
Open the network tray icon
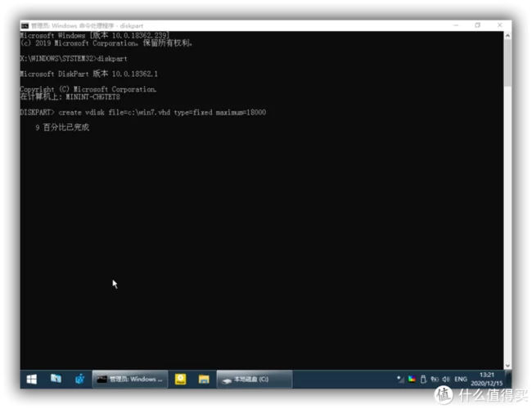tap(435, 380)
